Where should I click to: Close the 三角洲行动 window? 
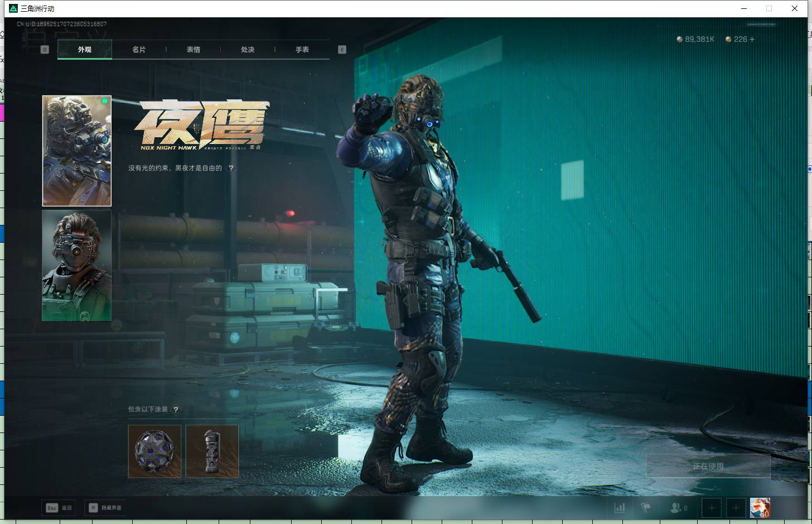795,8
